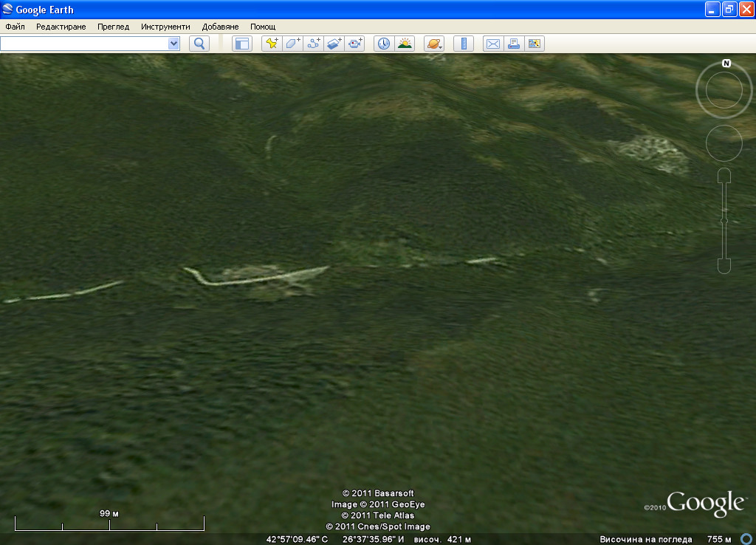Screen dimensions: 756x545
Task: Show the ruler tool
Action: coord(464,44)
